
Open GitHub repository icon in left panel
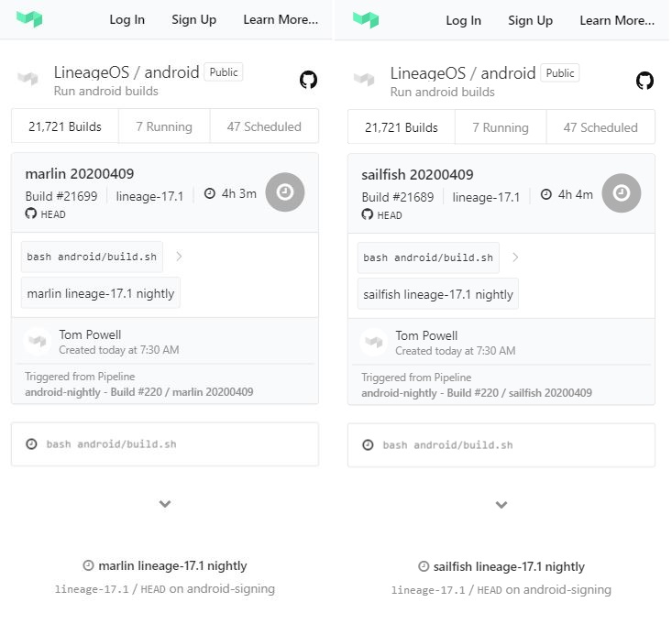tap(308, 80)
